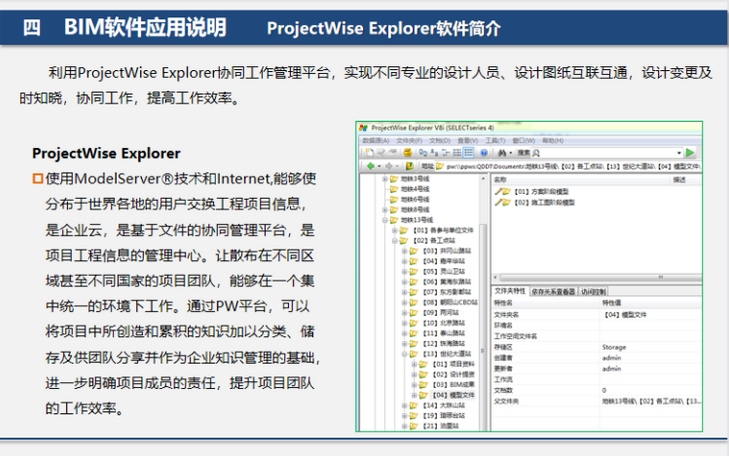729x456 pixels.
Task: Open the 数据源(A) menu
Action: click(376, 140)
